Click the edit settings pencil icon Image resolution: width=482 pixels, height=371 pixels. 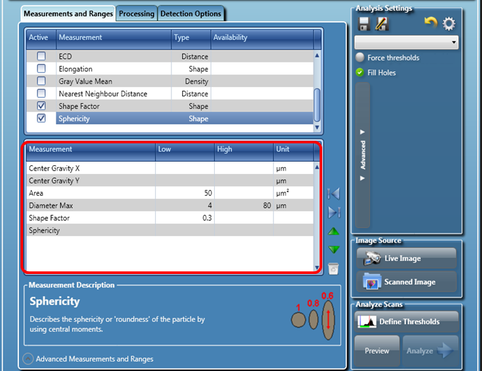pos(382,24)
